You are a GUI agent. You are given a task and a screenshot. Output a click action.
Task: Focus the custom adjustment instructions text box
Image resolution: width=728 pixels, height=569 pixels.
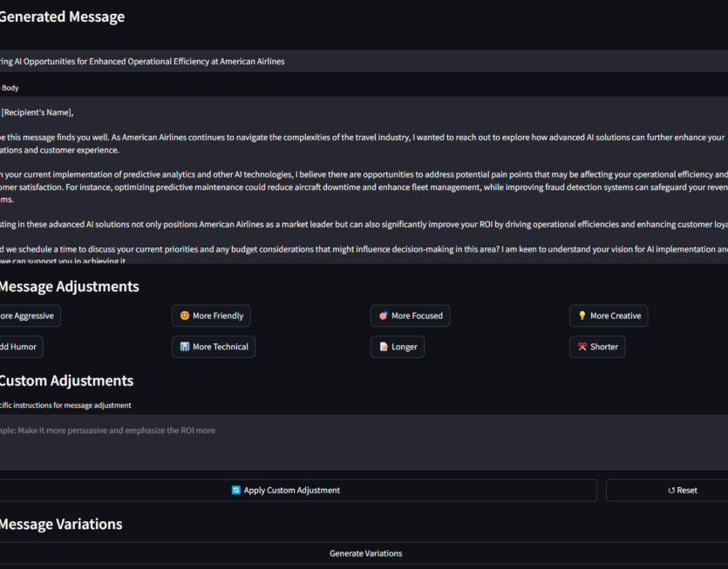coord(364,442)
